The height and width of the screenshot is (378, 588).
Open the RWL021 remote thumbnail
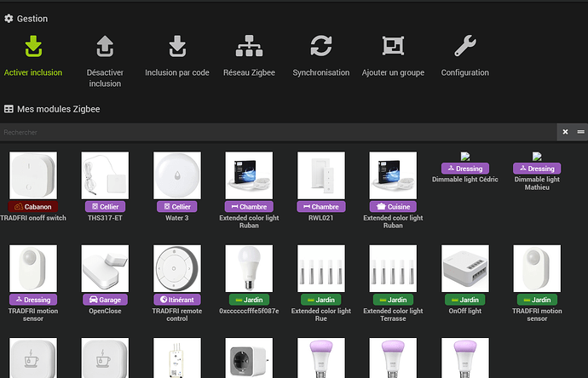(321, 175)
